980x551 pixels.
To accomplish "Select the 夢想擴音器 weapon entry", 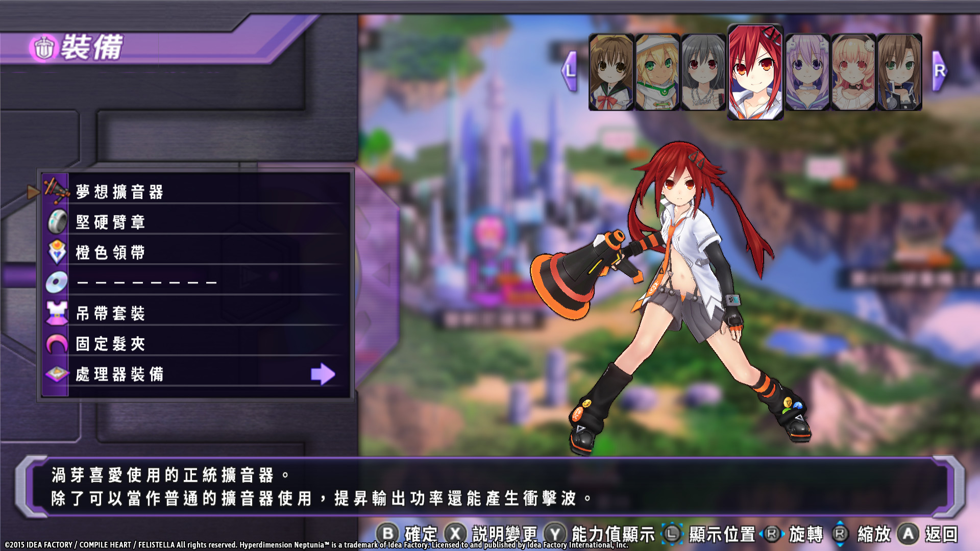I will point(119,192).
